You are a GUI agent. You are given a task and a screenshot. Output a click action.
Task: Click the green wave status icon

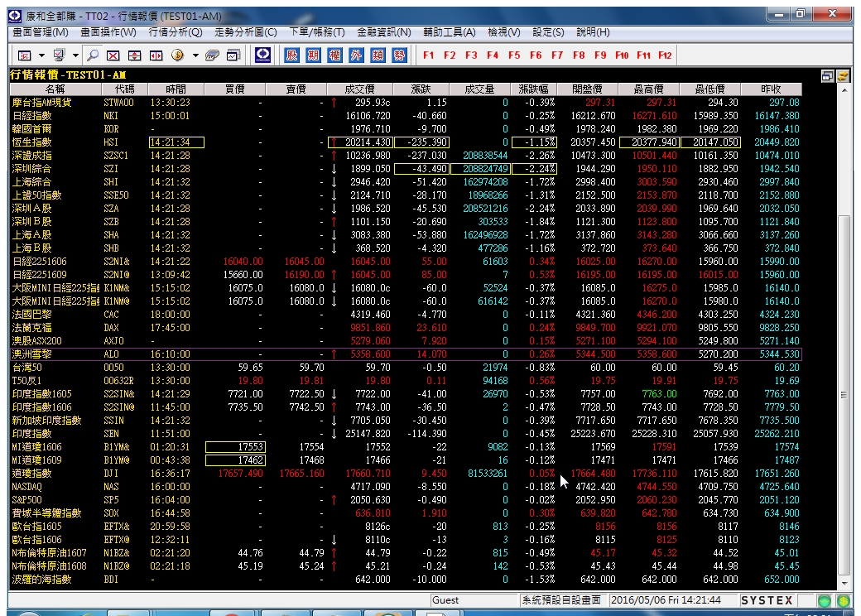tap(825, 600)
